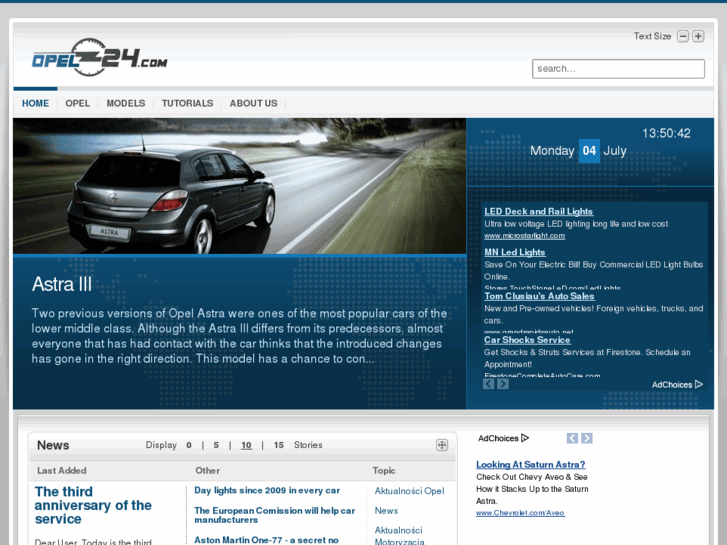Open the Astra III article heading

[x=62, y=284]
